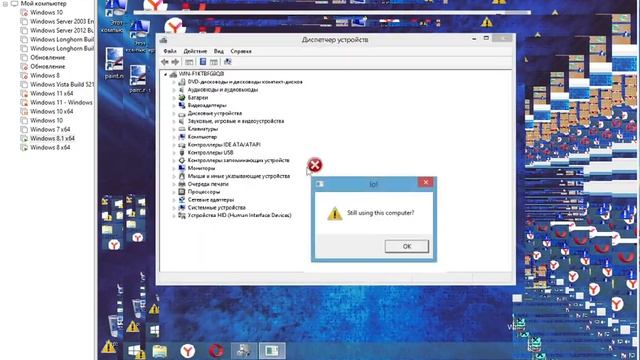Click 'Still using this computer?' message text
The height and width of the screenshot is (360, 640).
[x=380, y=213]
